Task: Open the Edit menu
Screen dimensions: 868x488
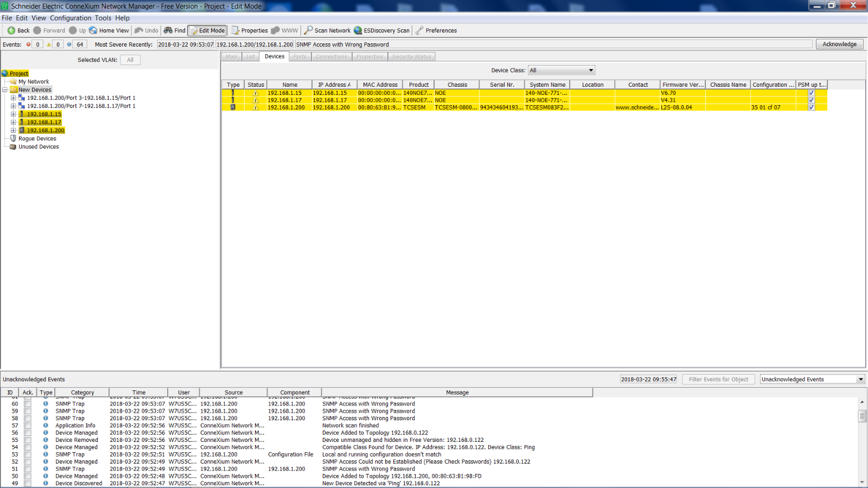Action: [22, 18]
